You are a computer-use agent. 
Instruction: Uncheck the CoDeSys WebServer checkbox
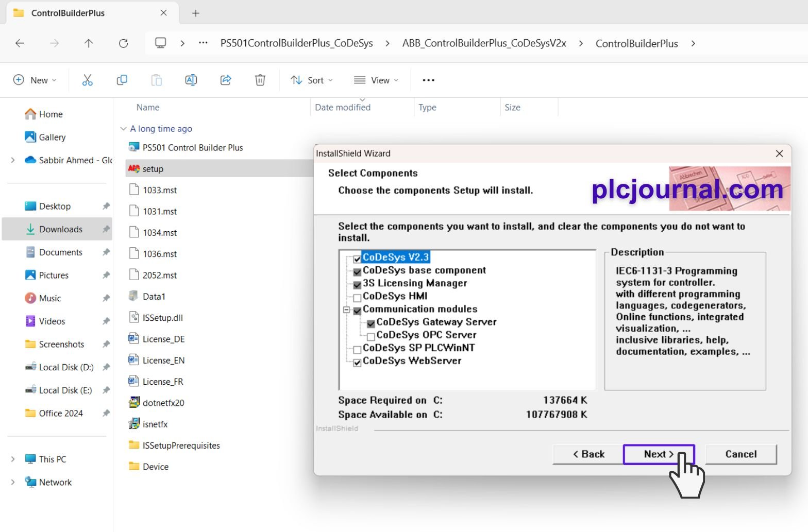point(357,362)
